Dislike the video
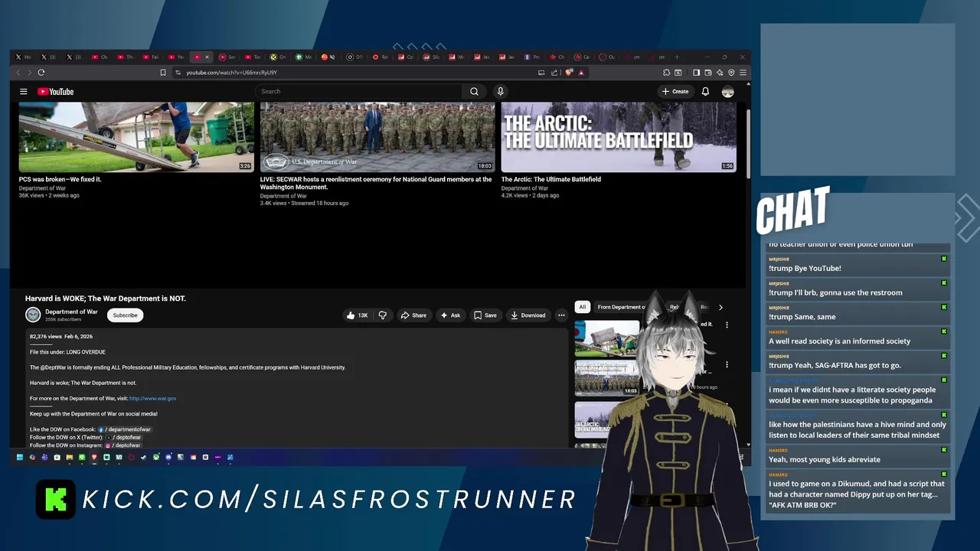This screenshot has width=980, height=551. point(383,315)
